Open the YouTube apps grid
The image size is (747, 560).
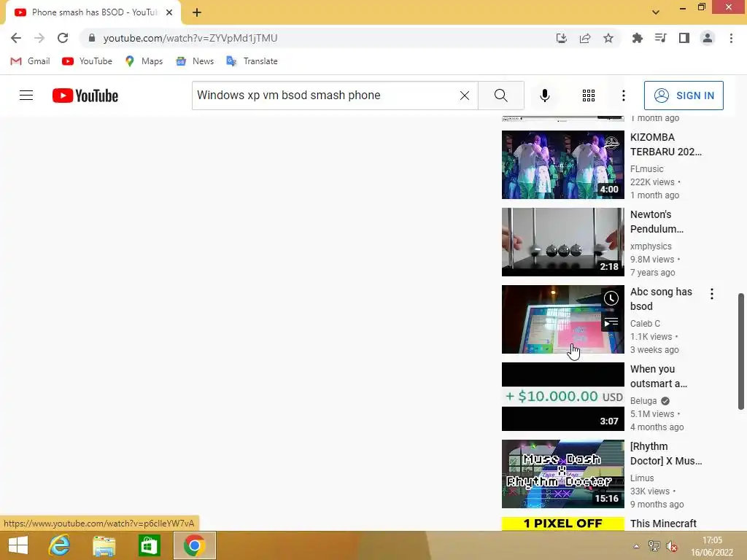[x=589, y=96]
